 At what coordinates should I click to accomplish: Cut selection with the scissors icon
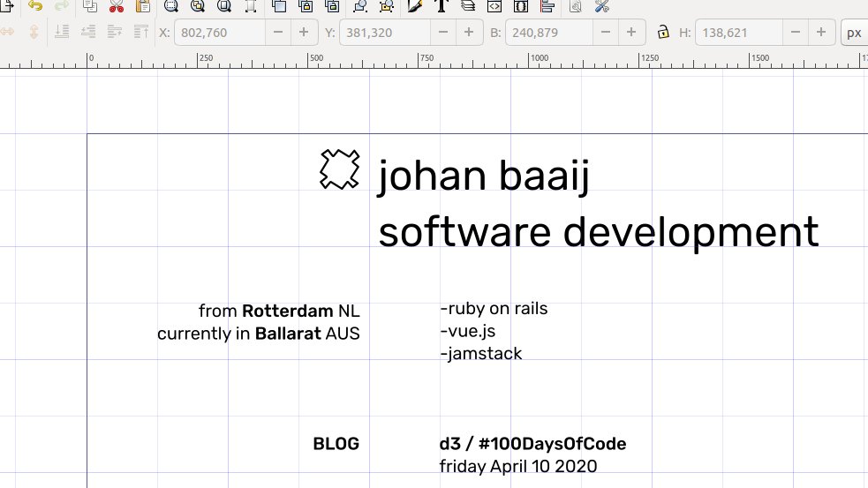tap(117, 5)
